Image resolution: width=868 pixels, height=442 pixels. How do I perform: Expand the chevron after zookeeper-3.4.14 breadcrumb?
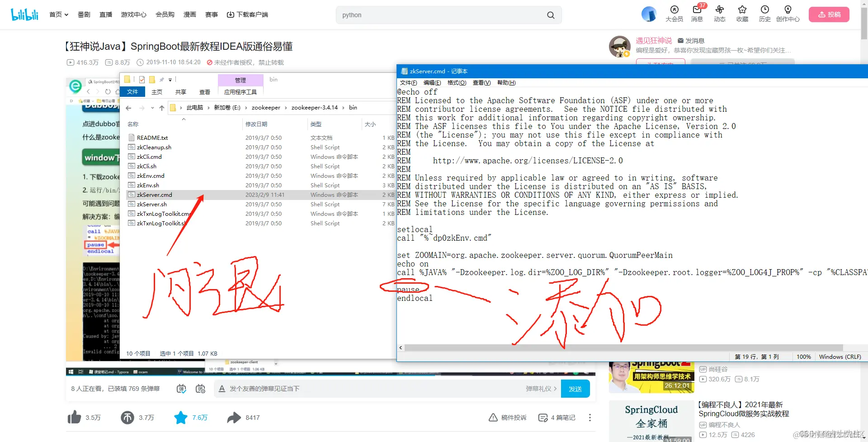[343, 108]
